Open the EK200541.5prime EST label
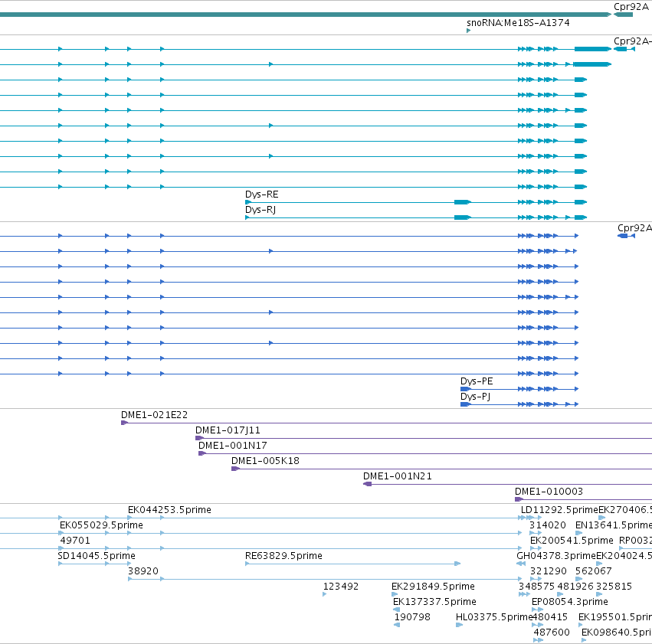Image resolution: width=652 pixels, height=644 pixels. [x=572, y=541]
